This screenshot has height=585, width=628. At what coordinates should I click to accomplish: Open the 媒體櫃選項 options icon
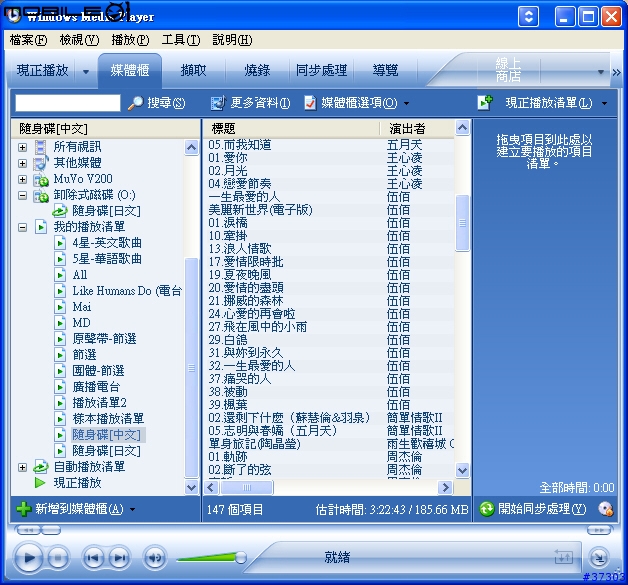click(310, 103)
